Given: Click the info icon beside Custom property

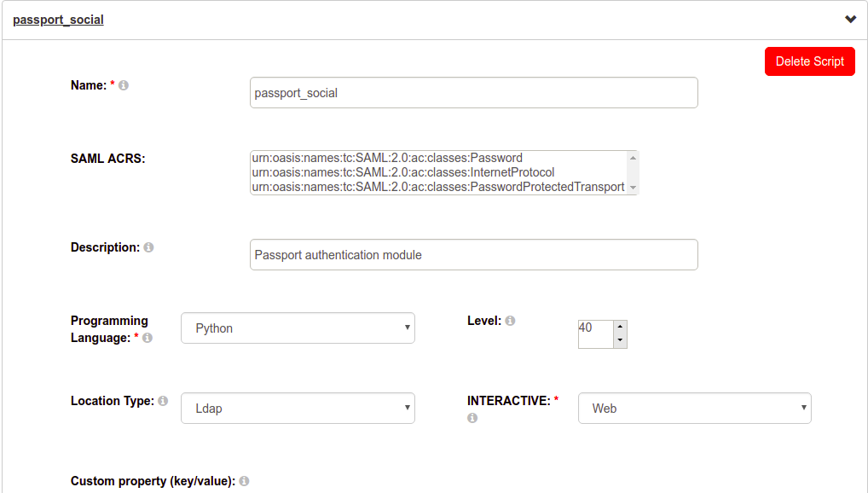Looking at the screenshot, I should click(244, 480).
